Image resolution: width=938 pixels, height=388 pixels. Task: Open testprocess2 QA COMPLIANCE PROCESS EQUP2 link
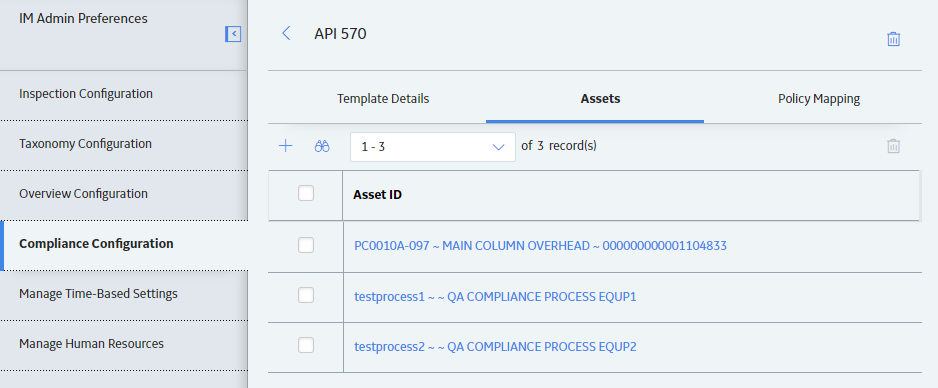click(x=495, y=346)
